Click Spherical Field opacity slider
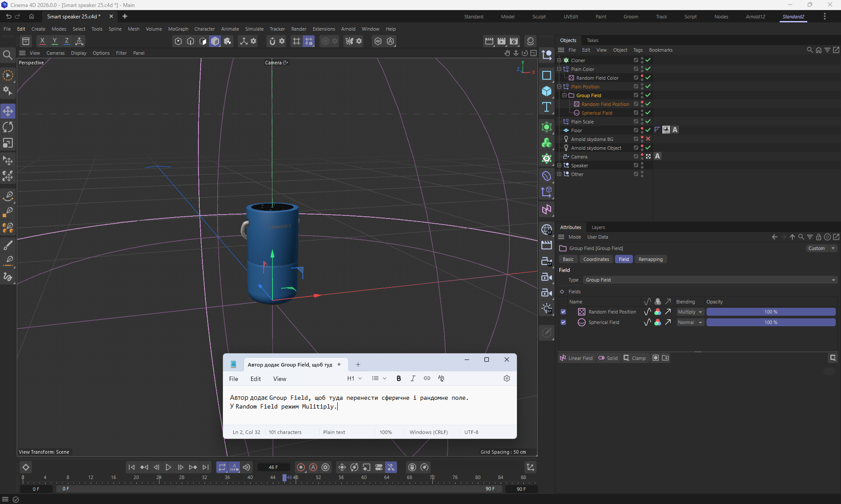Image resolution: width=841 pixels, height=504 pixels. click(770, 322)
